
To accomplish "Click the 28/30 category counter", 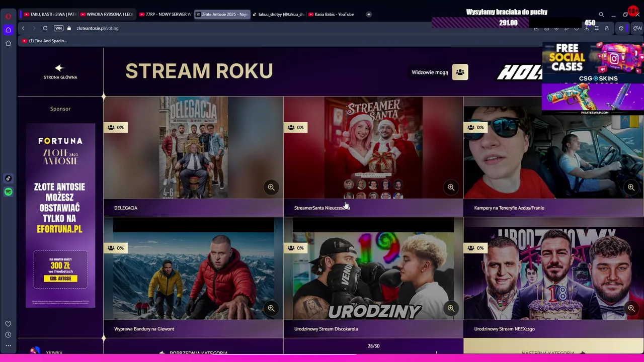I will click(373, 346).
